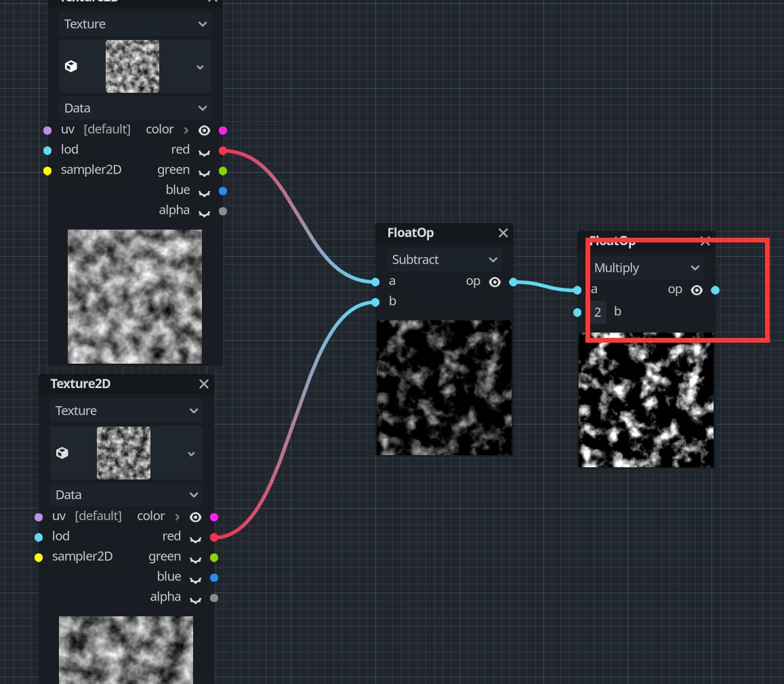This screenshot has height=684, width=784.
Task: Click the op output port on the Multiply node
Action: [x=715, y=291]
